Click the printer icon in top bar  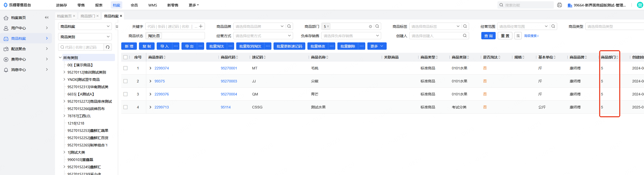(x=559, y=5)
